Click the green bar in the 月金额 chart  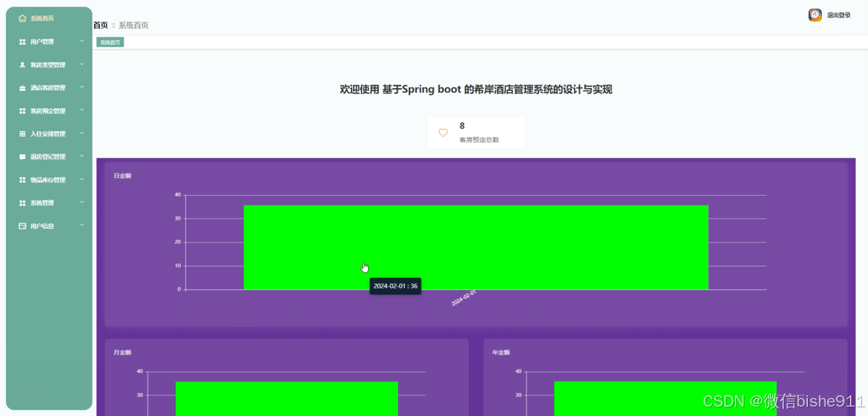point(287,399)
